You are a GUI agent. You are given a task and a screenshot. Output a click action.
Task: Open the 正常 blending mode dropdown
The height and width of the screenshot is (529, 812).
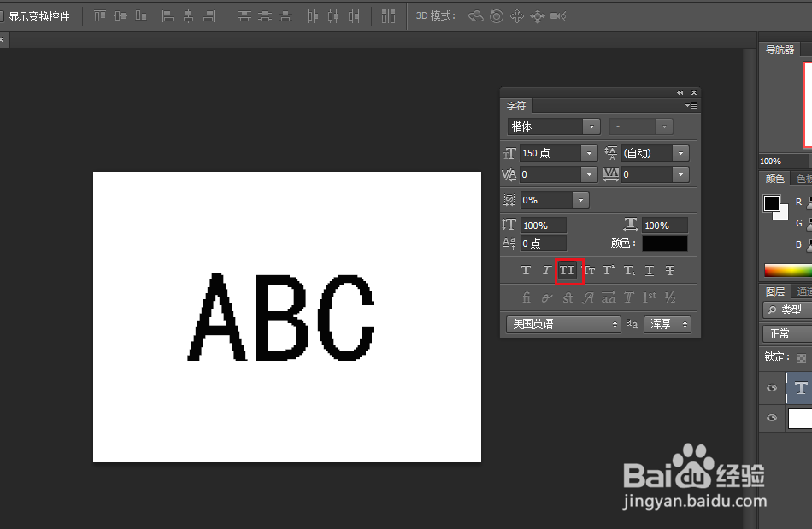[787, 334]
